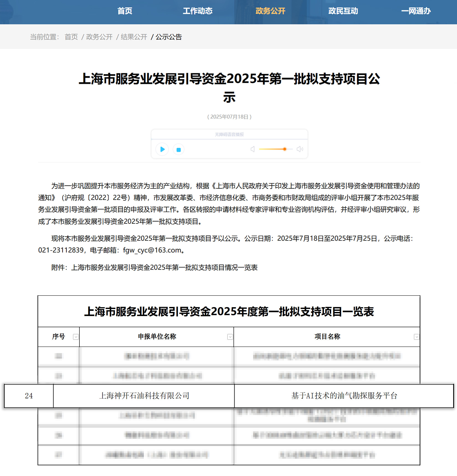
Task: Play the accessible voice broadcast
Action: point(162,149)
